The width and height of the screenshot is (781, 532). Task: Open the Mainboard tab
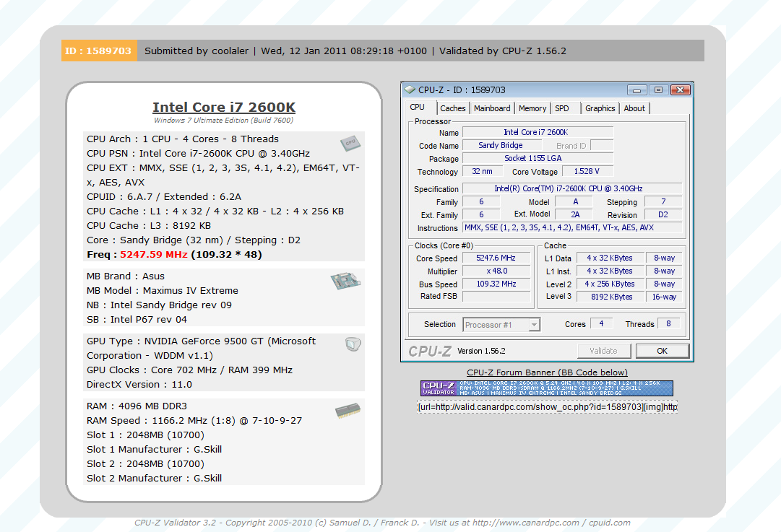[492, 108]
